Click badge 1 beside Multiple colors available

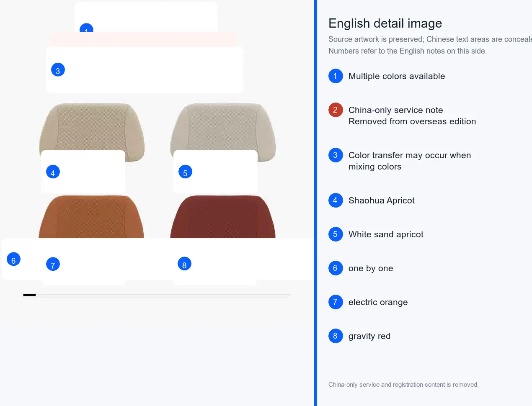(x=336, y=76)
